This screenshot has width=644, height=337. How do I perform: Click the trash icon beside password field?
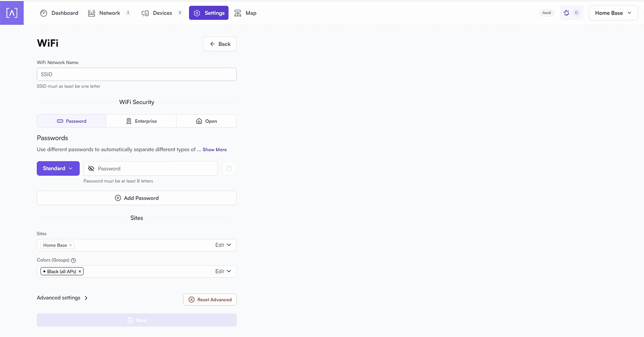229,168
